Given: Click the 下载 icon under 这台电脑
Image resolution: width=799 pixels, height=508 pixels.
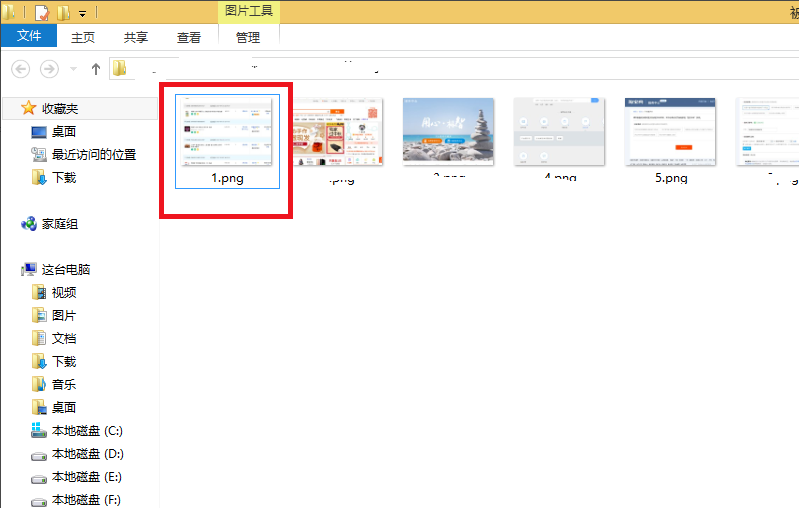Looking at the screenshot, I should (39, 362).
